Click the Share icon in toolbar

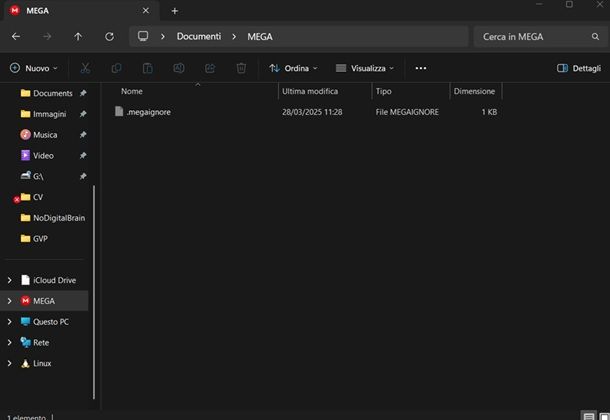click(x=210, y=68)
